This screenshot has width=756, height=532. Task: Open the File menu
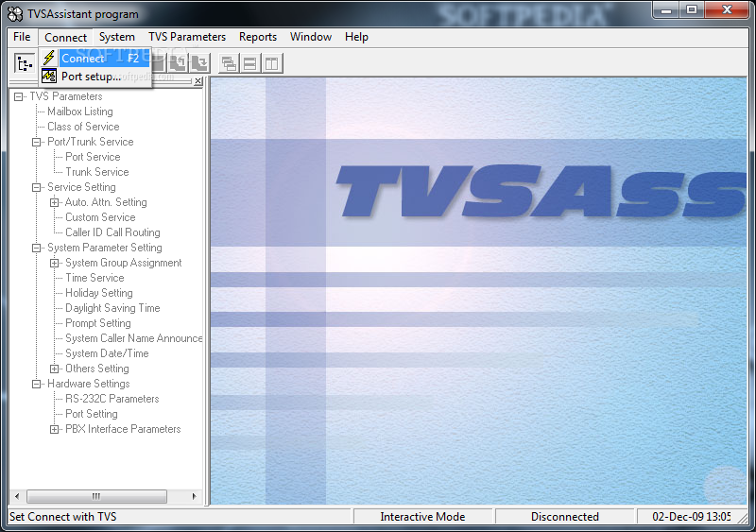[22, 37]
